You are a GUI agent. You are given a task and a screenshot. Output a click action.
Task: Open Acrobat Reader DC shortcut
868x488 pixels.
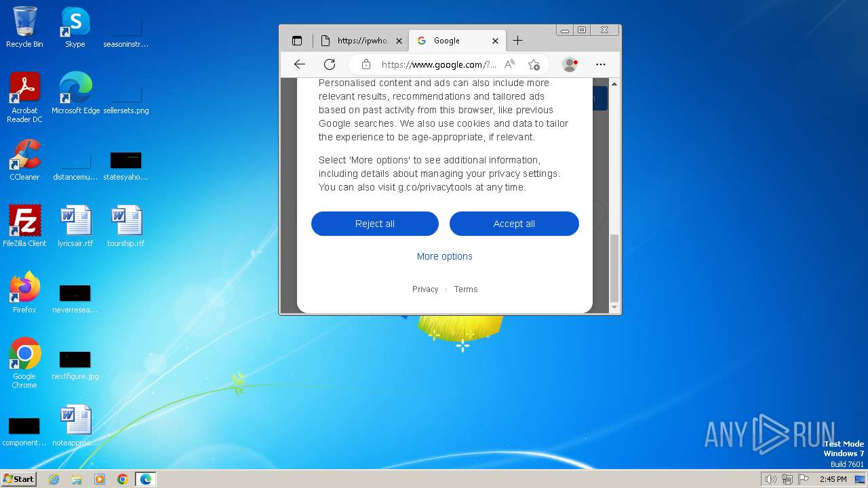pyautogui.click(x=24, y=97)
